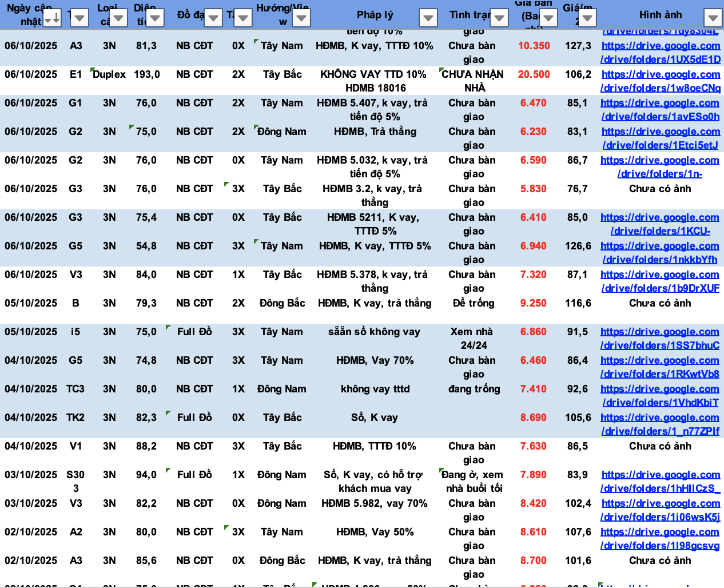This screenshot has height=588, width=724.
Task: Open the Pháp lý filter dropdown
Action: tap(428, 19)
